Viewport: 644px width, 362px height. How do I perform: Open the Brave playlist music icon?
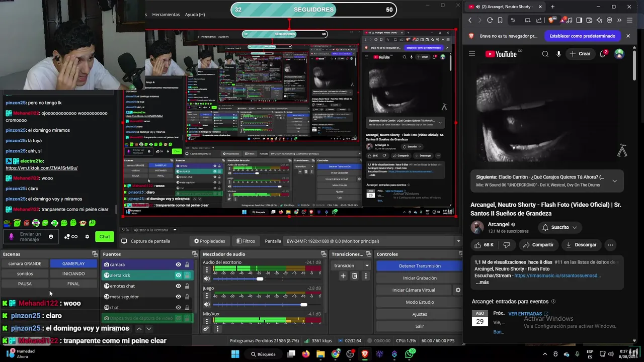tap(570, 20)
